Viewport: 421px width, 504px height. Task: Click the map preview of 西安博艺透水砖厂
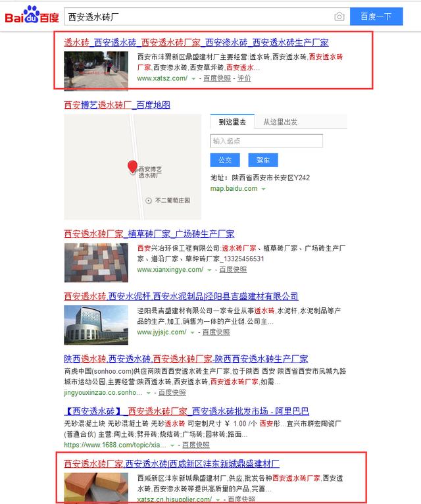(132, 167)
